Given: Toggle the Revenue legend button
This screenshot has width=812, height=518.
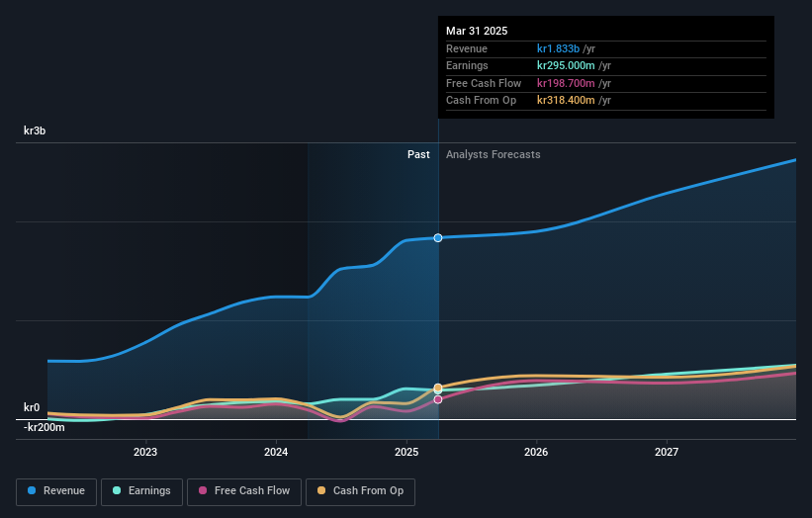Looking at the screenshot, I should pos(56,491).
